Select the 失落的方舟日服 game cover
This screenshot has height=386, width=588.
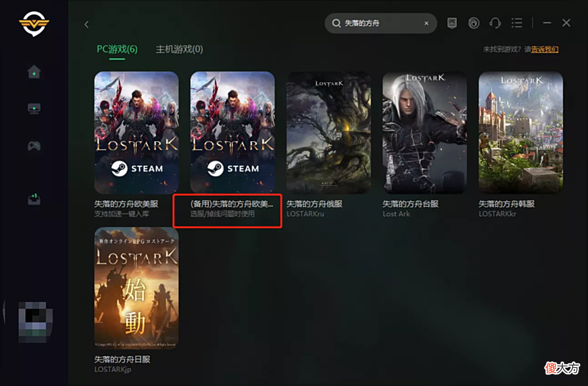click(136, 288)
